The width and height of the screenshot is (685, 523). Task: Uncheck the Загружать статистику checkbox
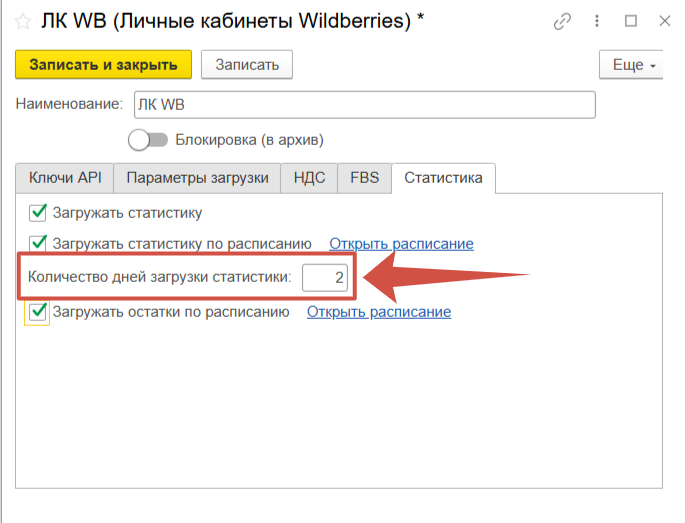pos(39,212)
